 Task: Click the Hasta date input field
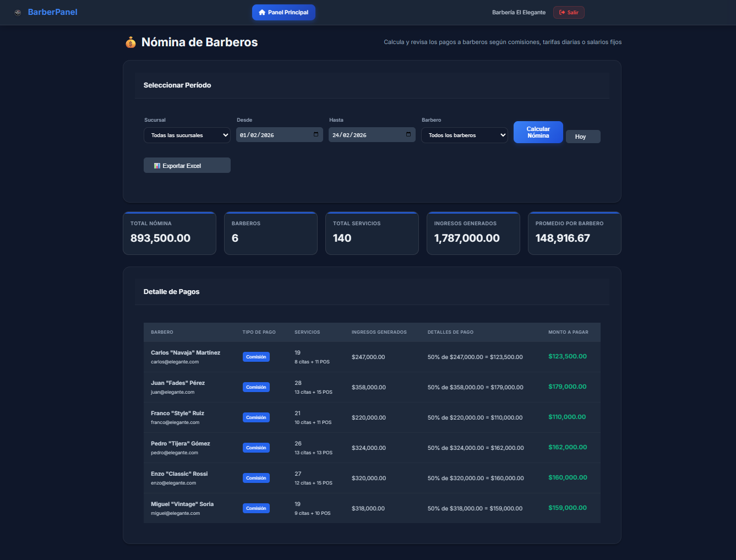[x=365, y=135]
